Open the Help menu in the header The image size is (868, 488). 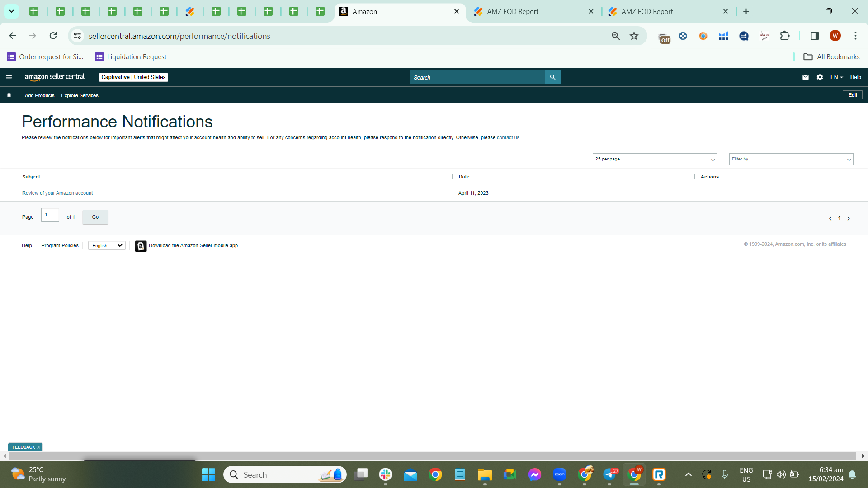pos(855,77)
